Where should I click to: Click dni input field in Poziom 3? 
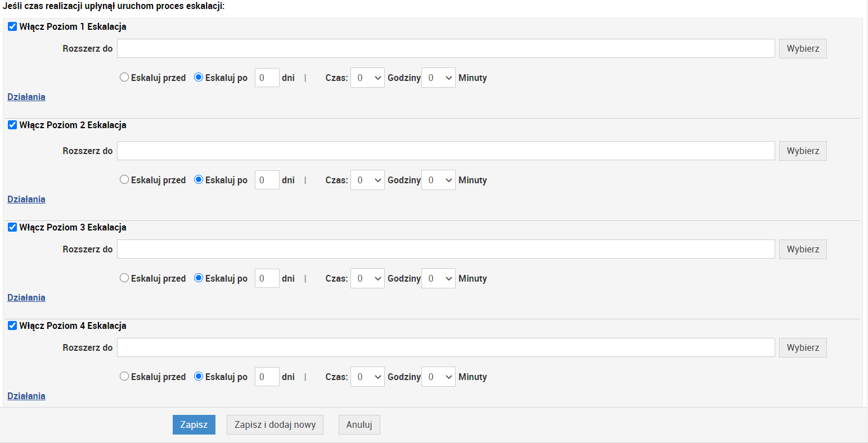coord(267,278)
